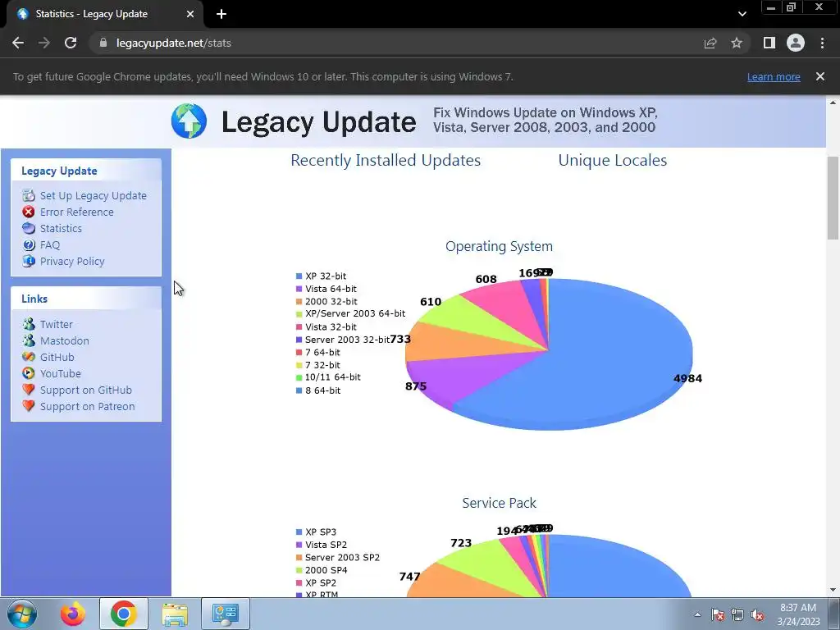
Task: Click the Mastodon people icon
Action: [29, 340]
